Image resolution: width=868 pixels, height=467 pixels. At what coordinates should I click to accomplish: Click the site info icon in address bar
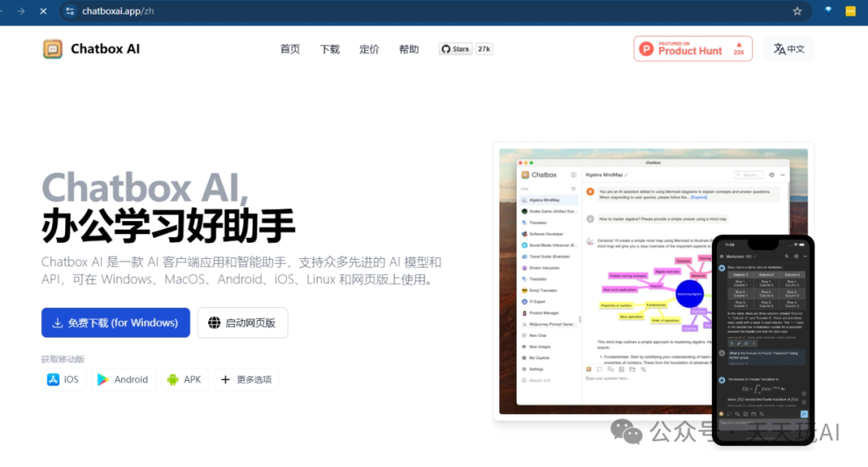pyautogui.click(x=70, y=11)
